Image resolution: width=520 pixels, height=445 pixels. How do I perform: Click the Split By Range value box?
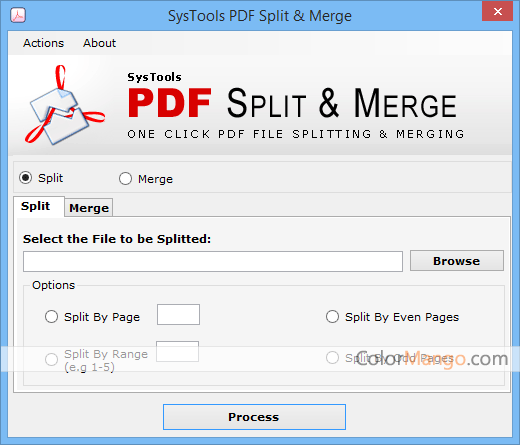tap(177, 351)
